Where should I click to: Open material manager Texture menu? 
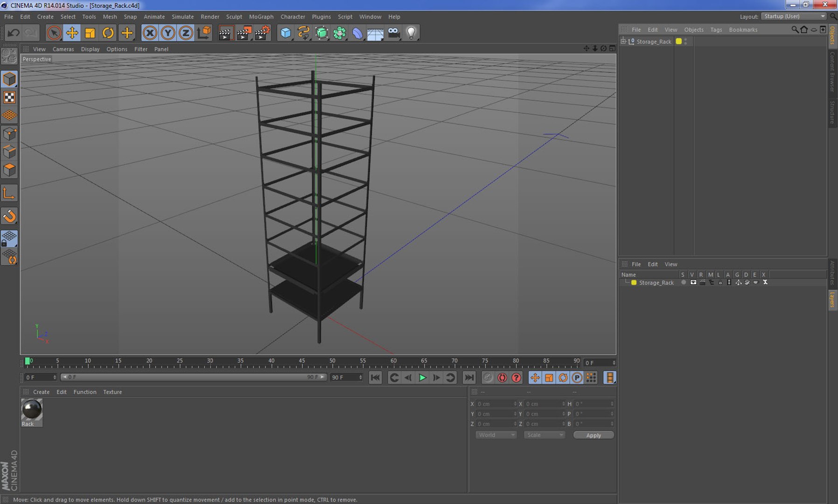coord(112,392)
